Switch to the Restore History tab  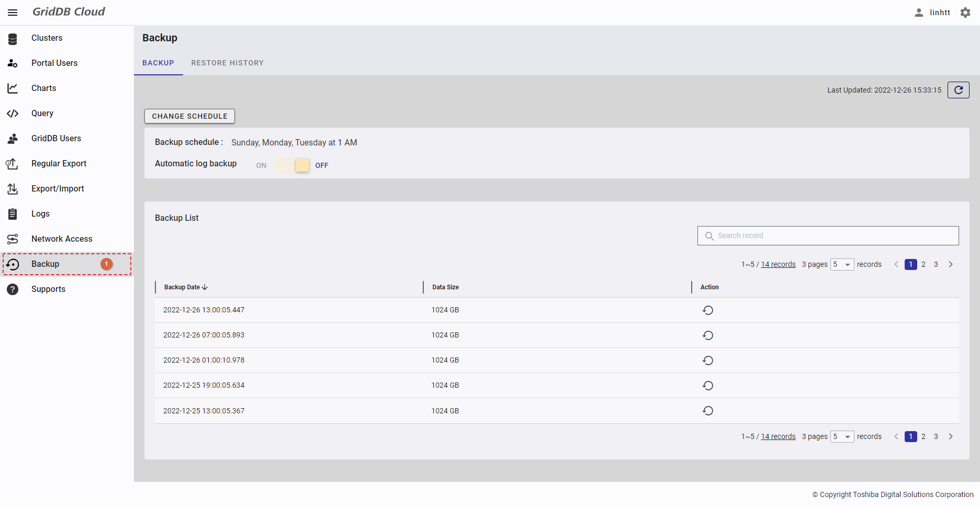[x=227, y=63]
